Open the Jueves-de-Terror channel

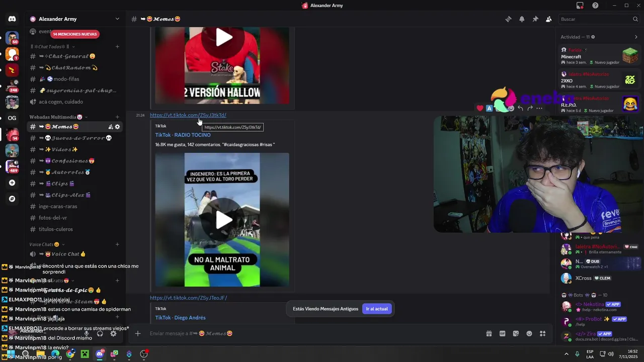75,138
